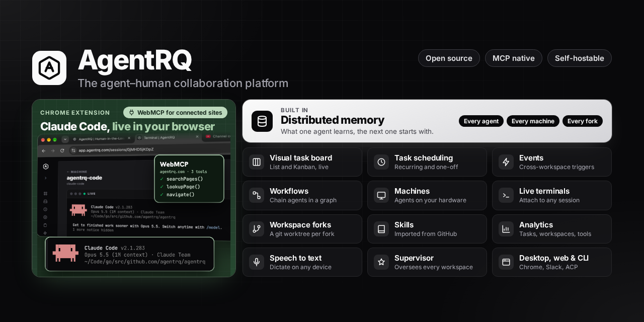Click the Distributed memory database icon
The height and width of the screenshot is (322, 644).
click(262, 121)
